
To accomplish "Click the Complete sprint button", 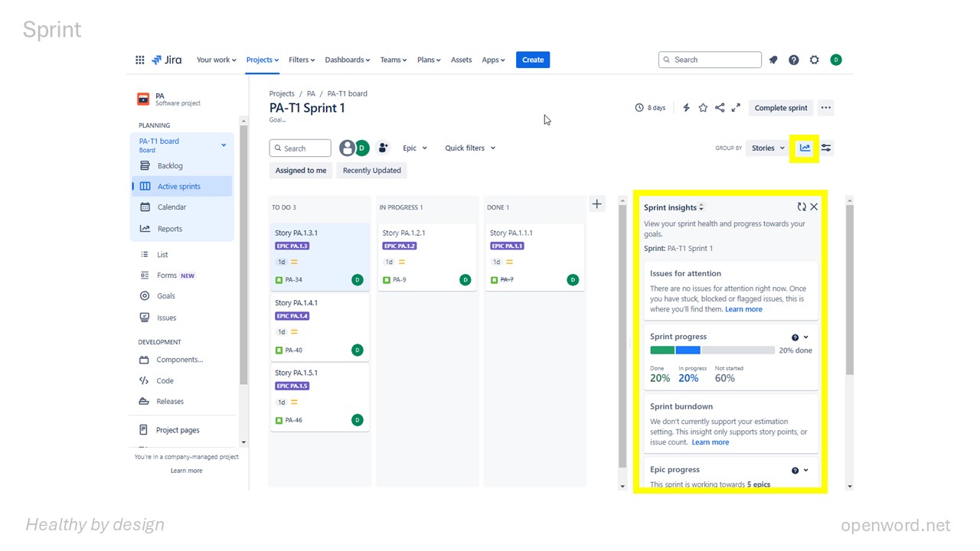I will [x=781, y=108].
